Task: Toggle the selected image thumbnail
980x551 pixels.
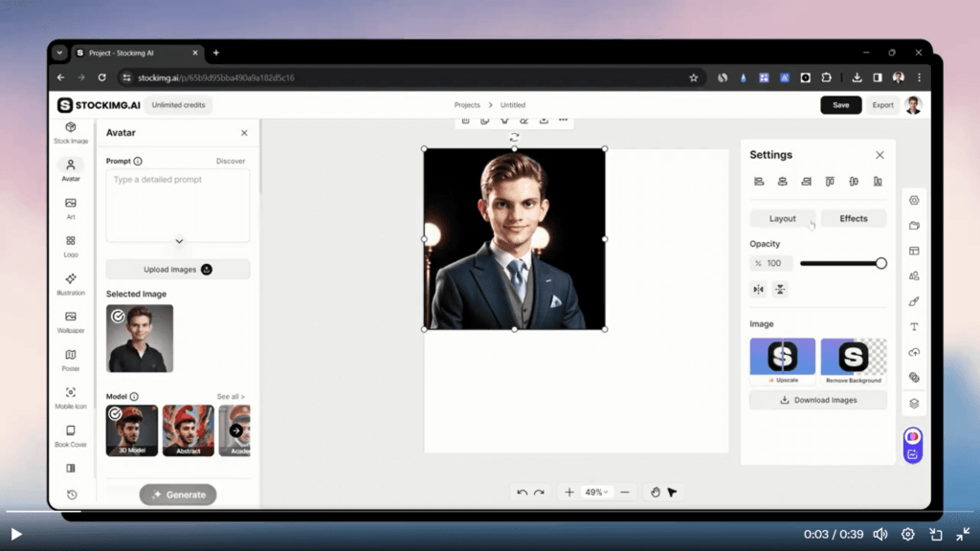Action: (140, 339)
